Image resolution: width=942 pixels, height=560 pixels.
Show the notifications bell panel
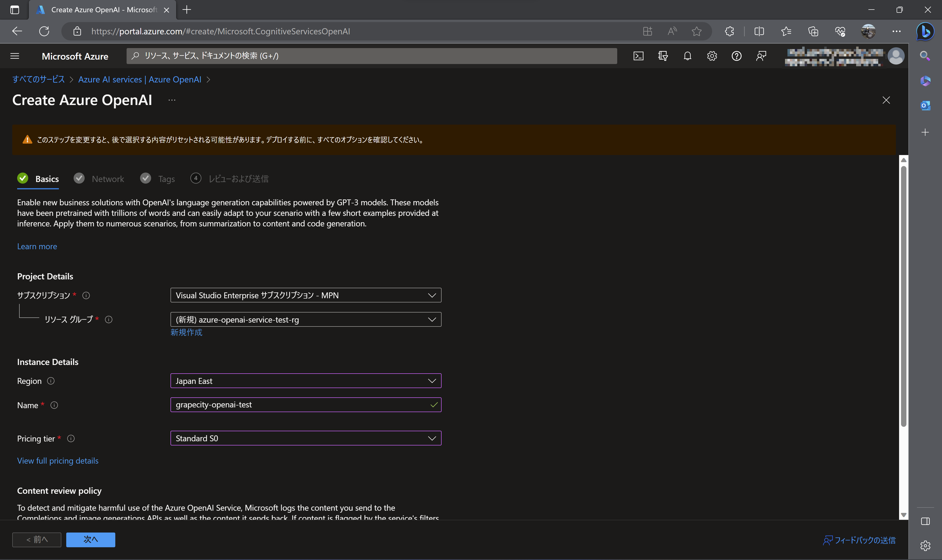coord(687,56)
